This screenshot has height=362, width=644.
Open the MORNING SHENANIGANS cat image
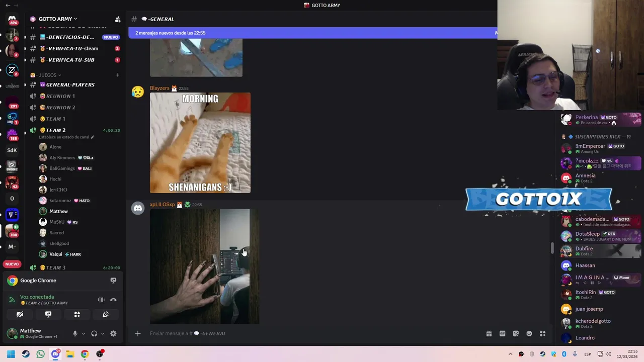coord(200,143)
